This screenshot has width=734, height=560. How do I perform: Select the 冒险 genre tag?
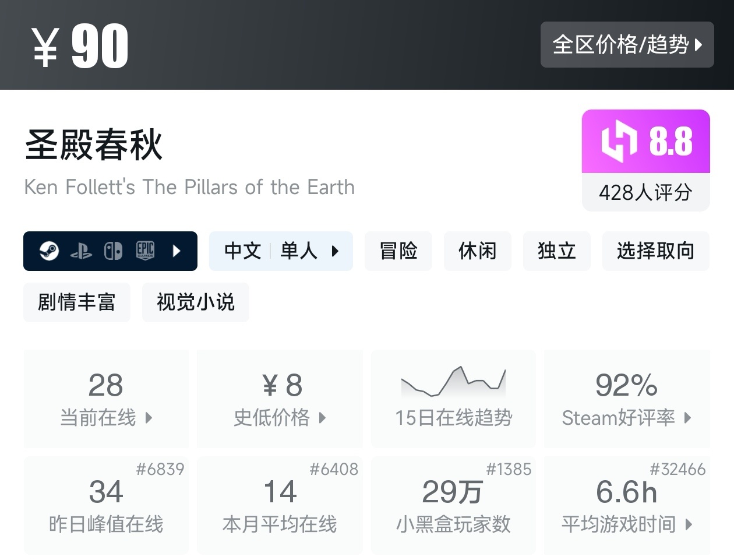point(398,251)
